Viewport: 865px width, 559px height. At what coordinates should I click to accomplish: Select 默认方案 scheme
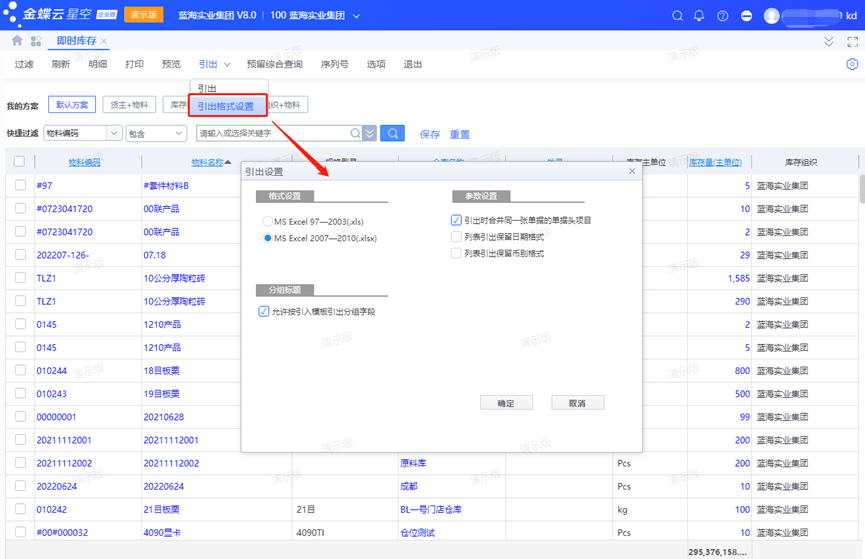[x=72, y=104]
